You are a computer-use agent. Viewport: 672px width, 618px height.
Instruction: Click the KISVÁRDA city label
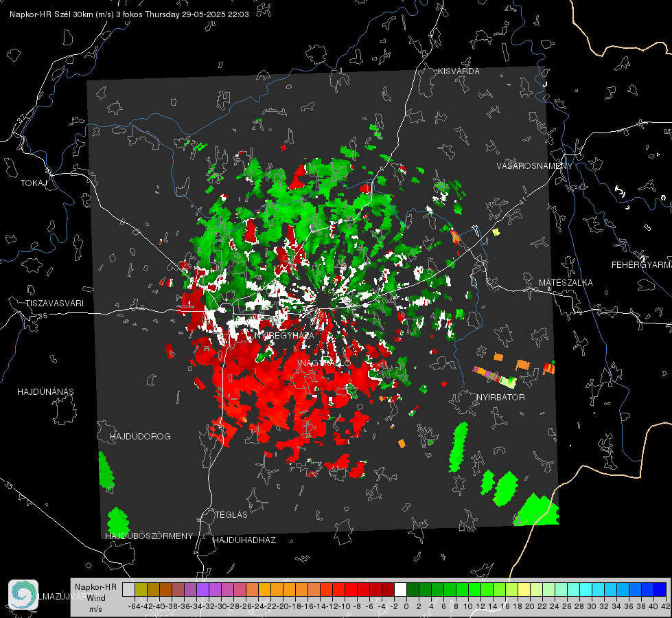click(459, 71)
